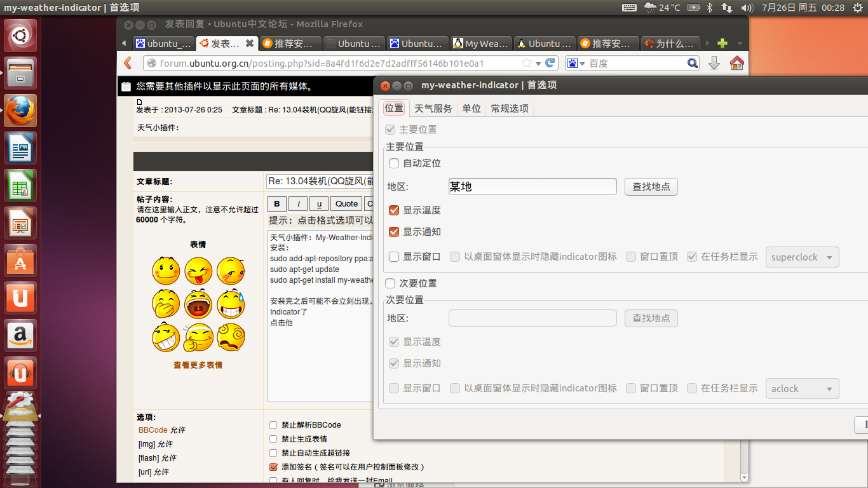This screenshot has height=488, width=868.
Task: Uncheck 显示温度 under the main location
Action: click(x=394, y=210)
